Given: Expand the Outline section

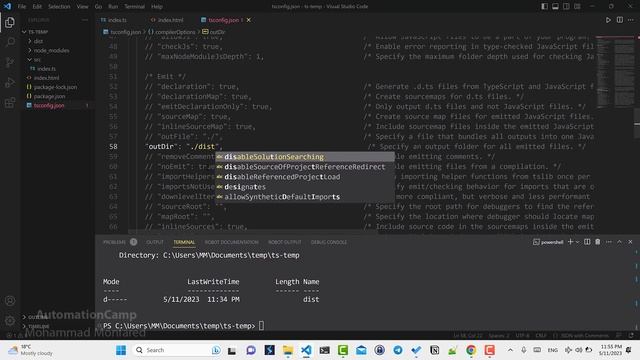Looking at the screenshot, I should [57, 317].
